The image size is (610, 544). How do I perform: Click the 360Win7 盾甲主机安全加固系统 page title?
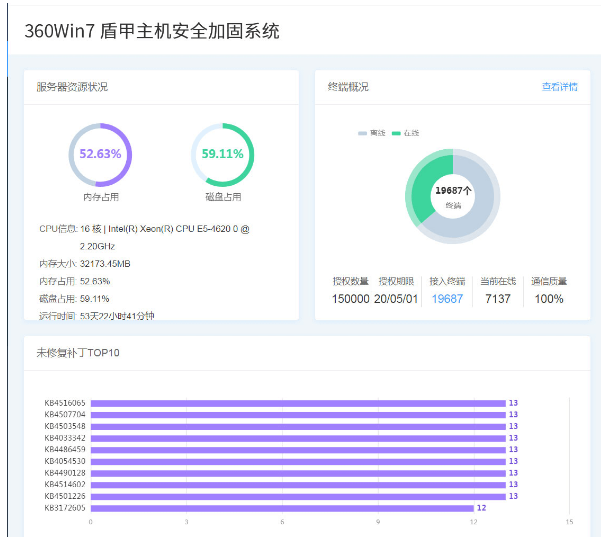point(152,31)
